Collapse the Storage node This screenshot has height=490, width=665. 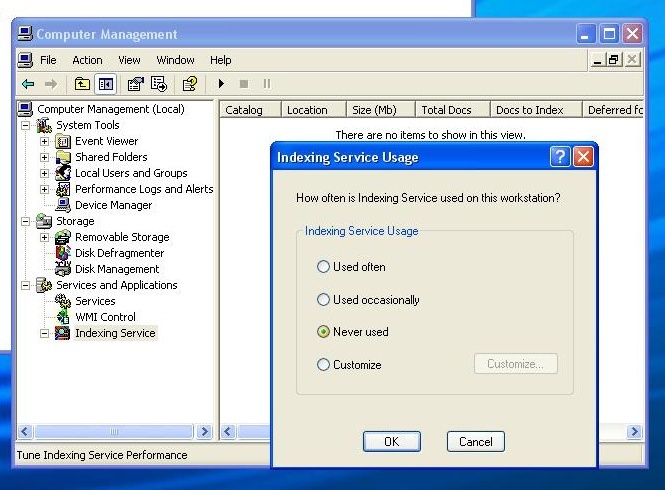(x=26, y=221)
